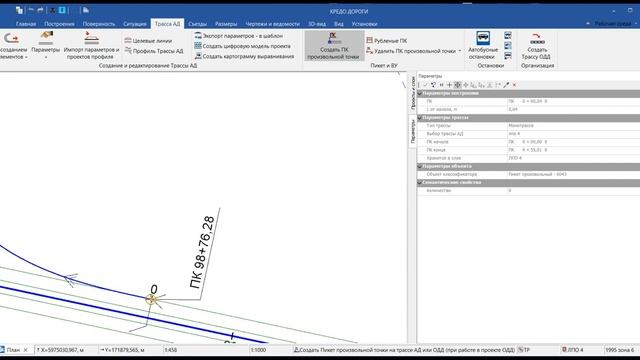Image resolution: width=640 pixels, height=360 pixels.
Task: Click Создать цифровую модель проекта
Action: (243, 46)
